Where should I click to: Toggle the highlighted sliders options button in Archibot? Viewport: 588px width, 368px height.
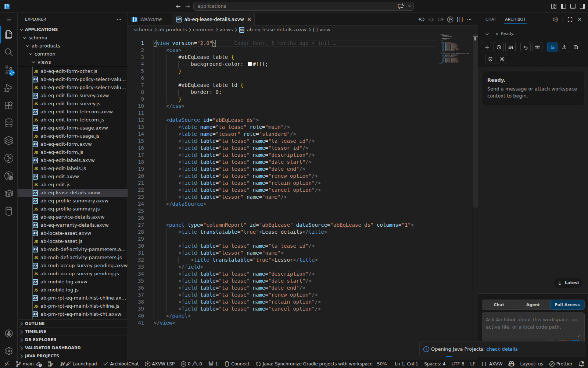pos(552,47)
